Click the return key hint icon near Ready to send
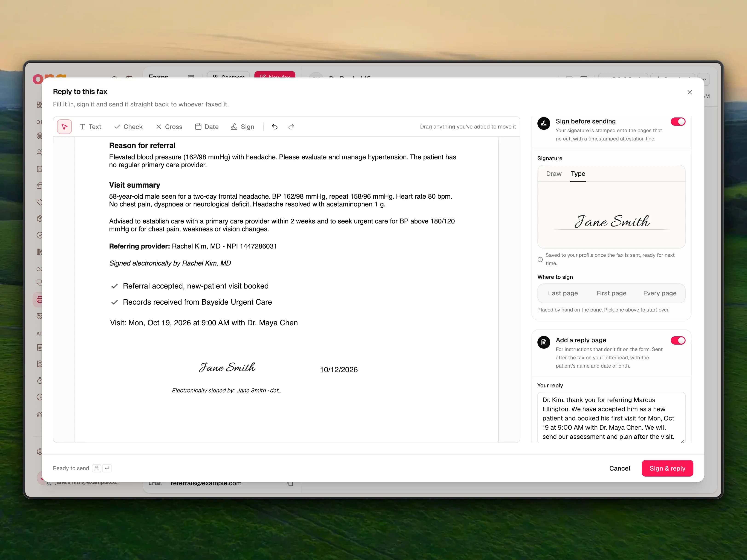The height and width of the screenshot is (560, 747). coord(107,468)
